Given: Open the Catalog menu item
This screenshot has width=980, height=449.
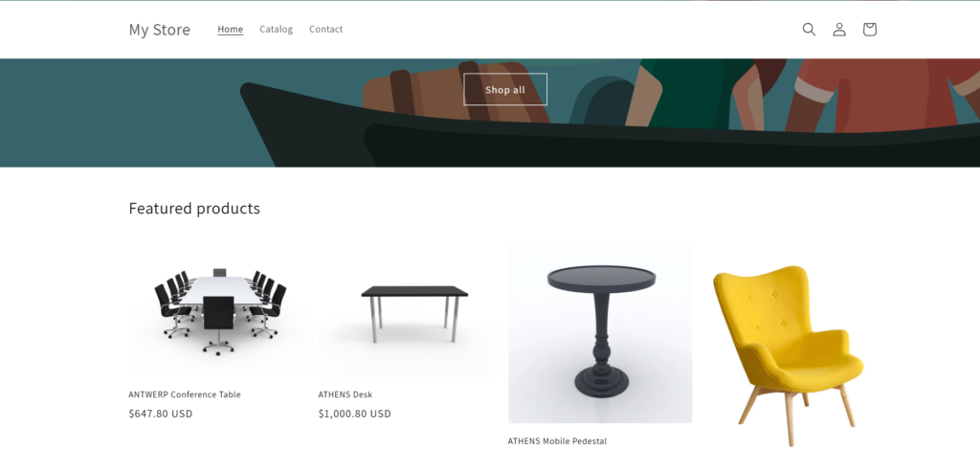Looking at the screenshot, I should (x=277, y=30).
